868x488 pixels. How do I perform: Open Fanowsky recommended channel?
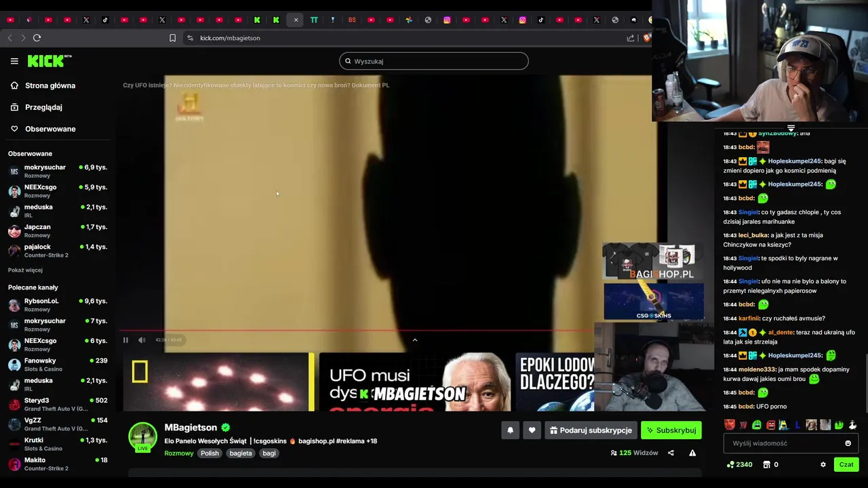click(58, 365)
